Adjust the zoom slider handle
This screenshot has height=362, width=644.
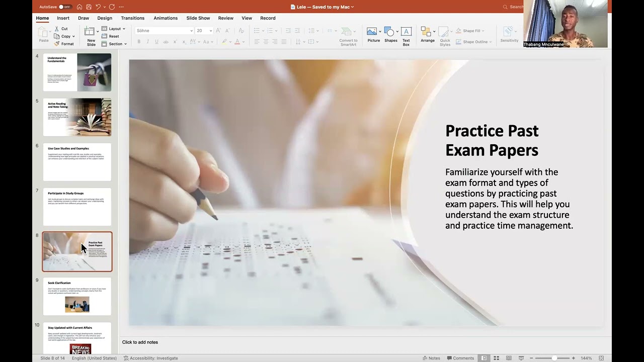554,358
